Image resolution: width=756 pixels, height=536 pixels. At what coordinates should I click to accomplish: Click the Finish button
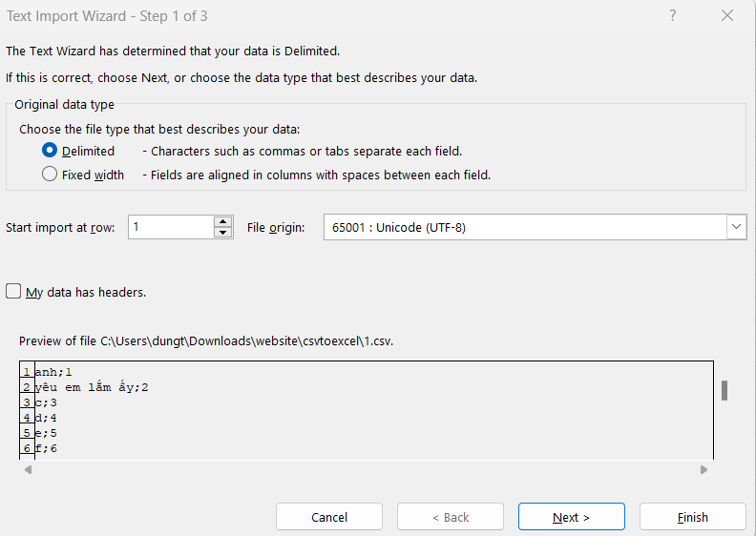(x=692, y=517)
